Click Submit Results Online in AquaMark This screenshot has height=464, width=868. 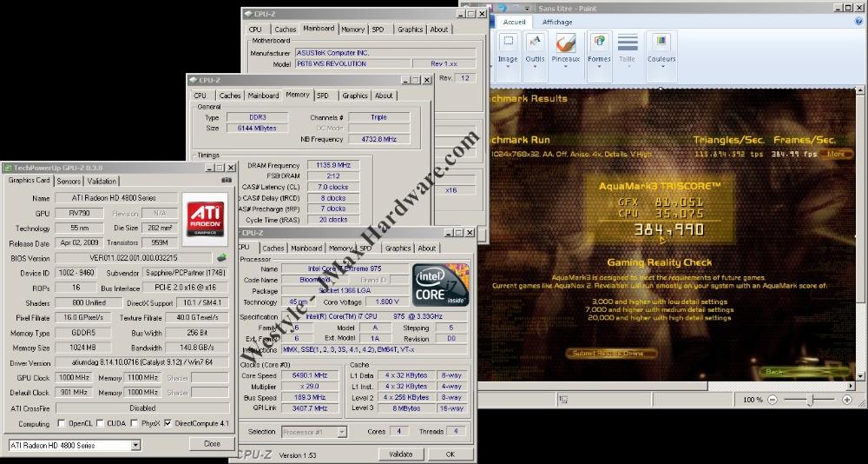coord(611,353)
